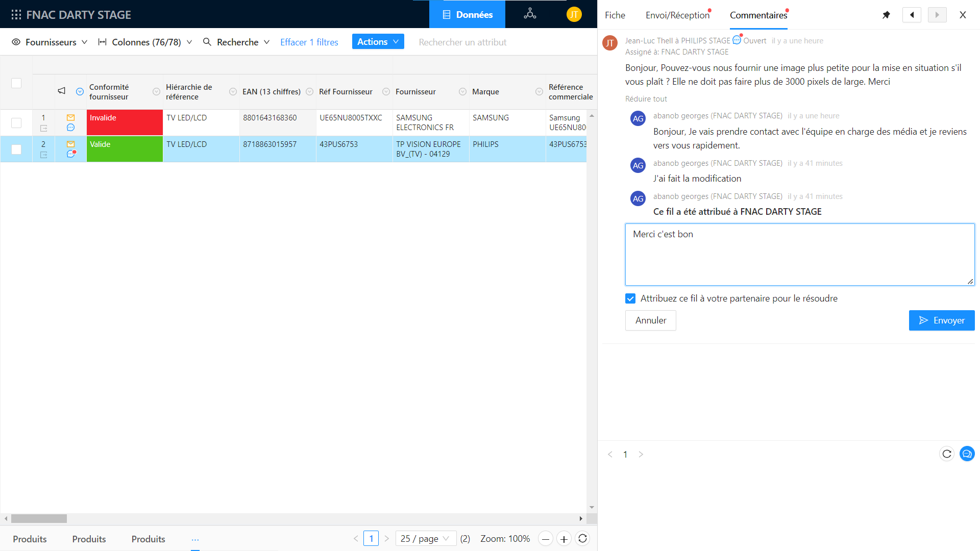Open the app grid menu icon
Screen dimensions: 980x551
tap(16, 15)
